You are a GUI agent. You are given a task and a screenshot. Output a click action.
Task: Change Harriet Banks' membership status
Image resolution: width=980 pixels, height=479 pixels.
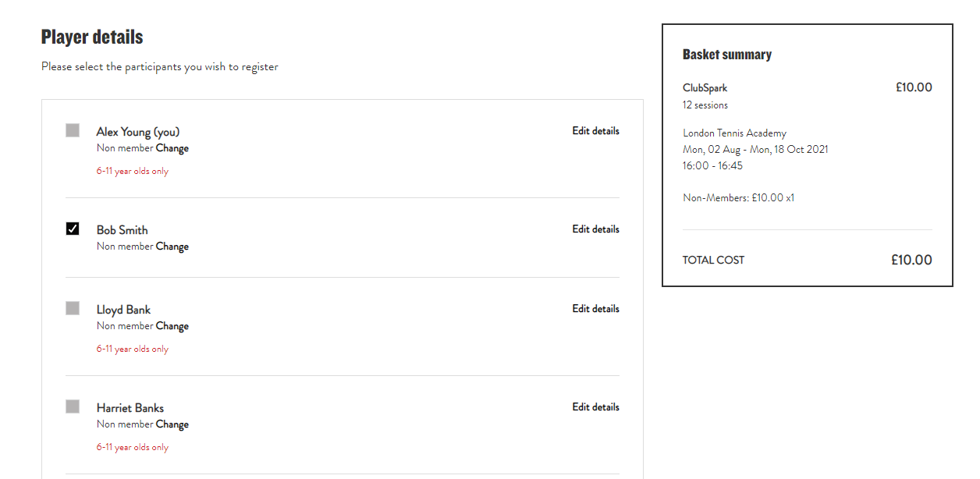coord(172,424)
